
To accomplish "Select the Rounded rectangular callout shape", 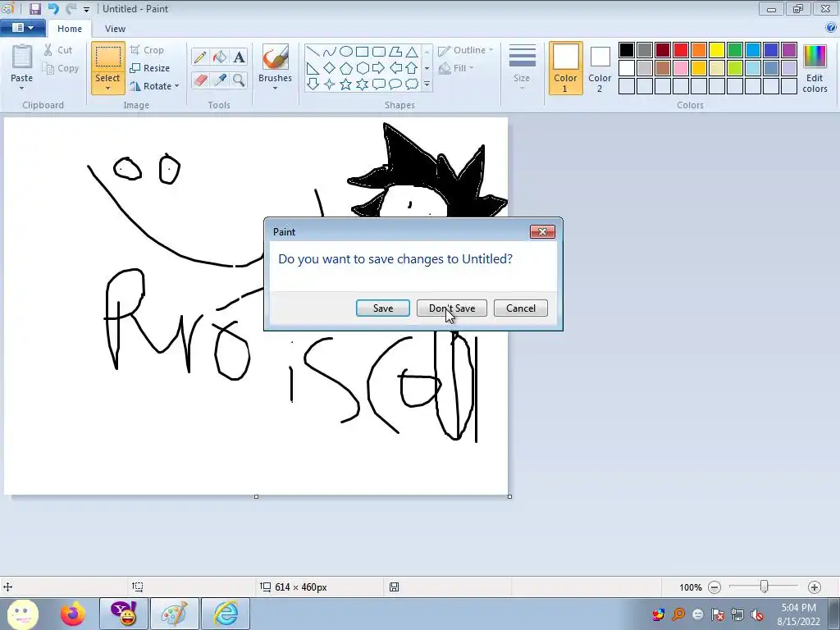I will click(379, 84).
